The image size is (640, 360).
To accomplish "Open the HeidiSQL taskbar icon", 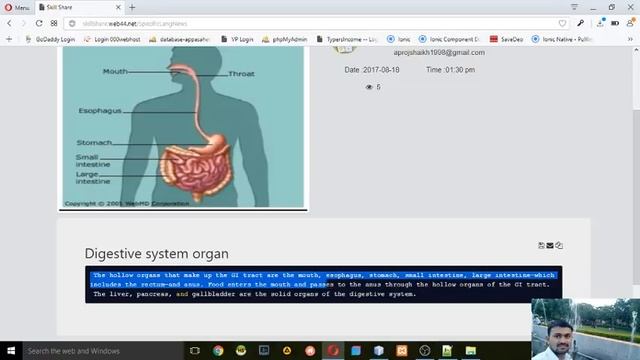I will [x=241, y=351].
